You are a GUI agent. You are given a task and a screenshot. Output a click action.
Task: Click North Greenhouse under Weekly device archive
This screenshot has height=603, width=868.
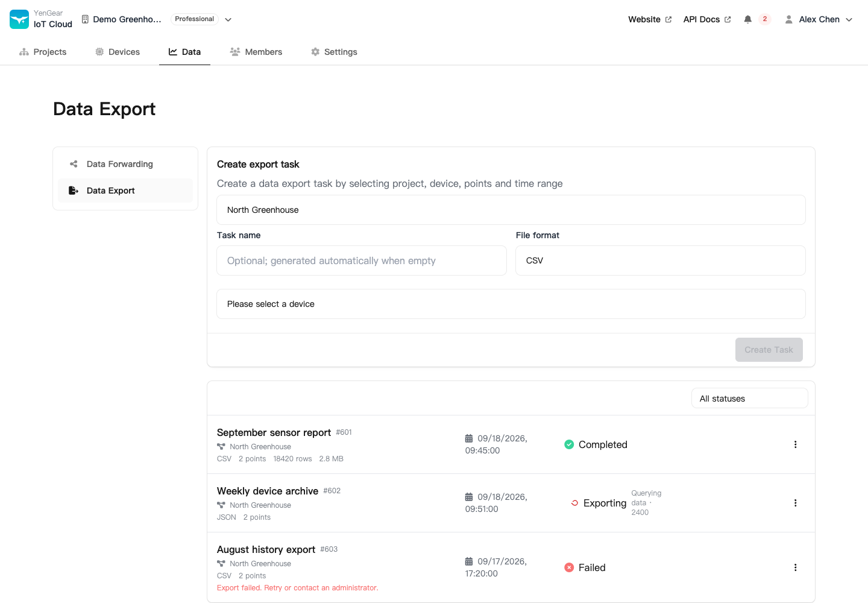point(260,505)
